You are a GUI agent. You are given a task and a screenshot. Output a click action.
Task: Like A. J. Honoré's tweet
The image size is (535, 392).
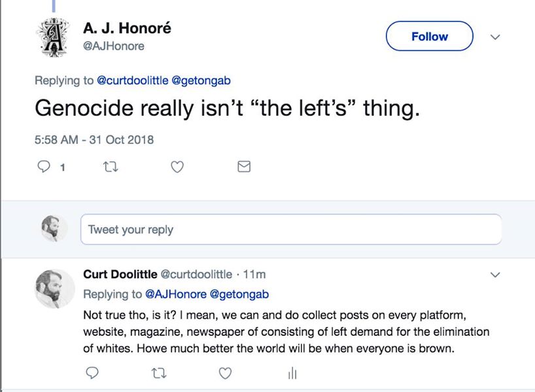click(177, 167)
